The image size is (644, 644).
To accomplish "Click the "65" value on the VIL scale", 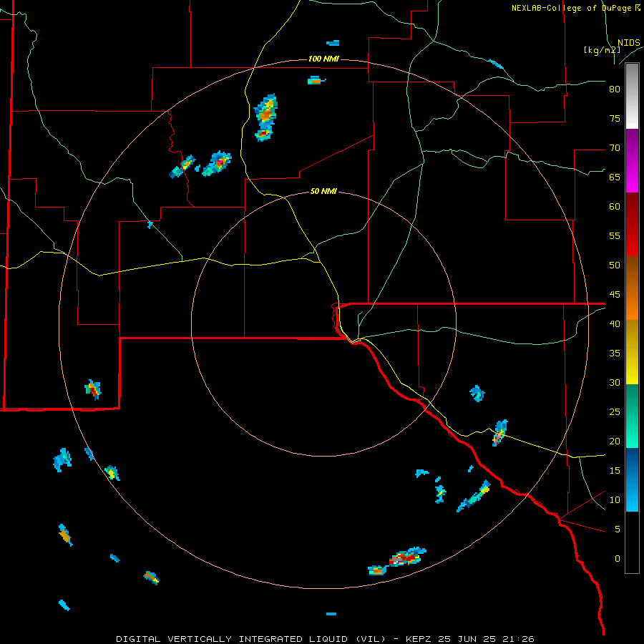I will pyautogui.click(x=615, y=177).
